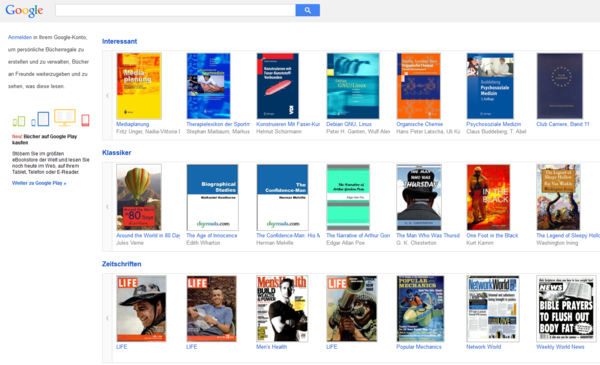Screen dimensions: 600x365
Task: Open the Zeitschriften section heading
Action: 122,264
